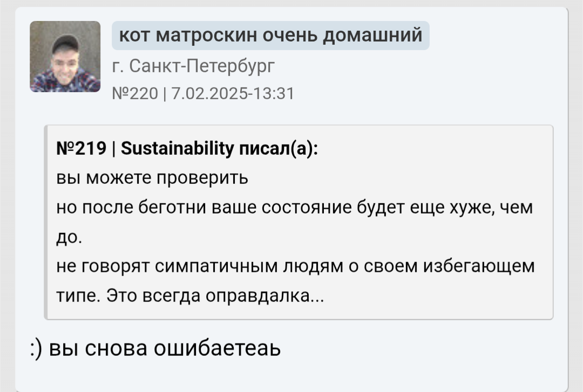The height and width of the screenshot is (392, 583).
Task: Click the gray left border of quote
Action: 46,222
